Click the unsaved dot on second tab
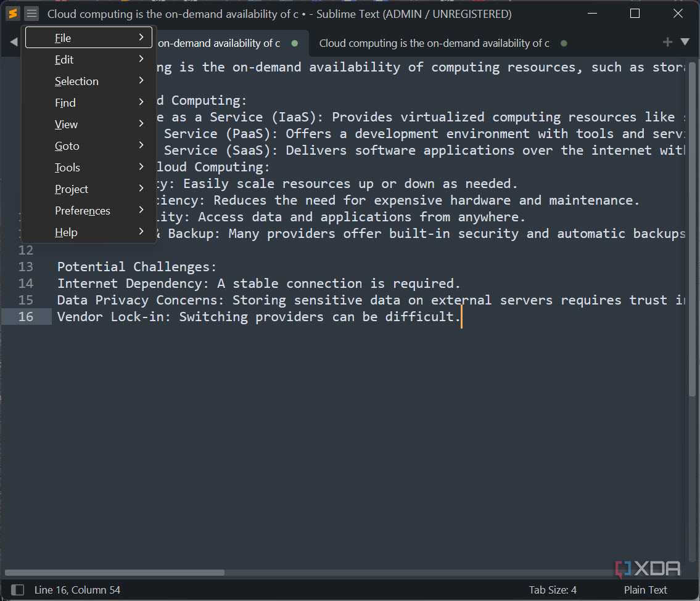This screenshot has width=700, height=601. [564, 43]
